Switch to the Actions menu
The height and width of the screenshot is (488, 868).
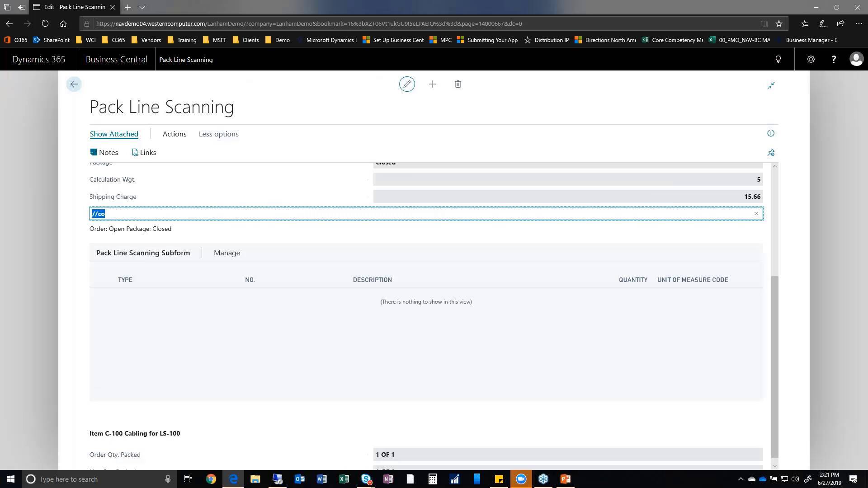(174, 134)
